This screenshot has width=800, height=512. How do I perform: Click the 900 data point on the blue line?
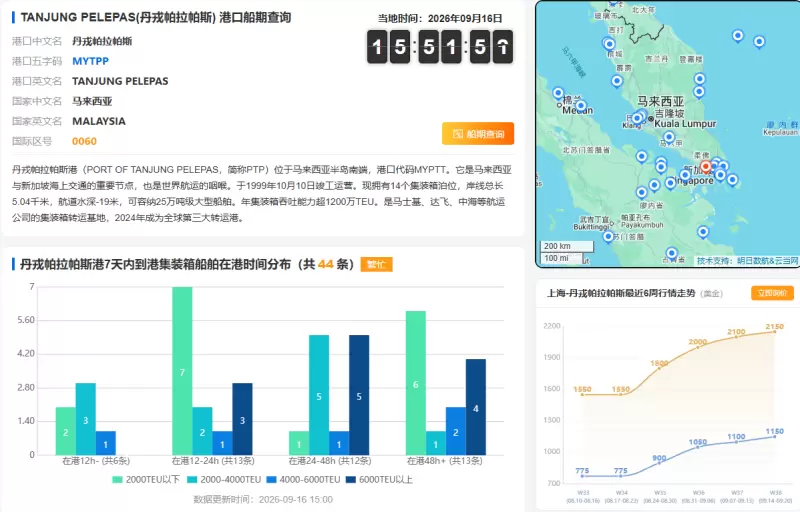click(x=659, y=463)
